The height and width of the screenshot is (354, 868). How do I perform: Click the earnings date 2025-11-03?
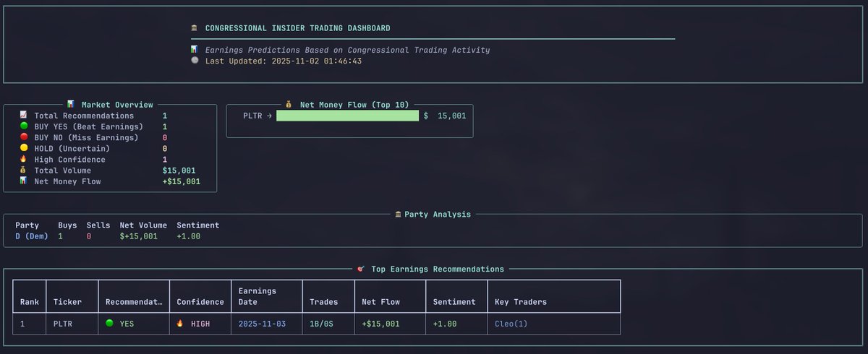pos(262,324)
